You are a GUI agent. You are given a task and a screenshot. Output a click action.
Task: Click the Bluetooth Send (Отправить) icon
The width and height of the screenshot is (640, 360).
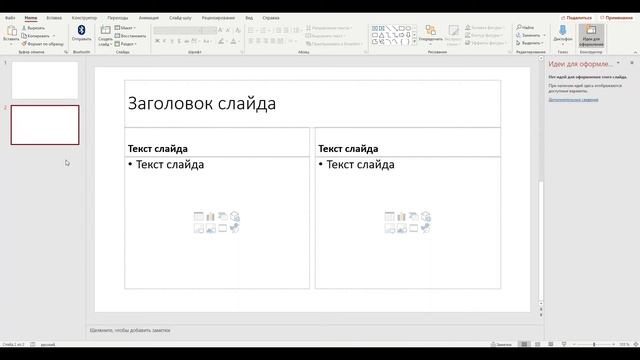[81, 30]
